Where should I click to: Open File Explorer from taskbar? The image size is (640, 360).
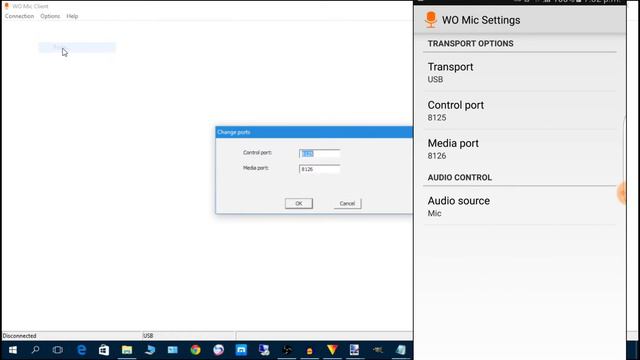pos(127,350)
